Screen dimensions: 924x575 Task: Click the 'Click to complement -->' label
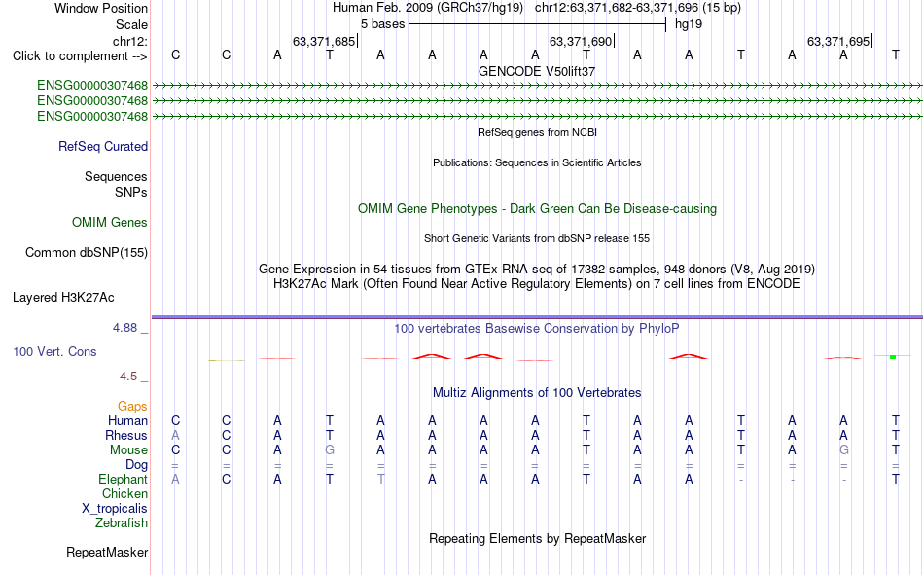pos(80,56)
